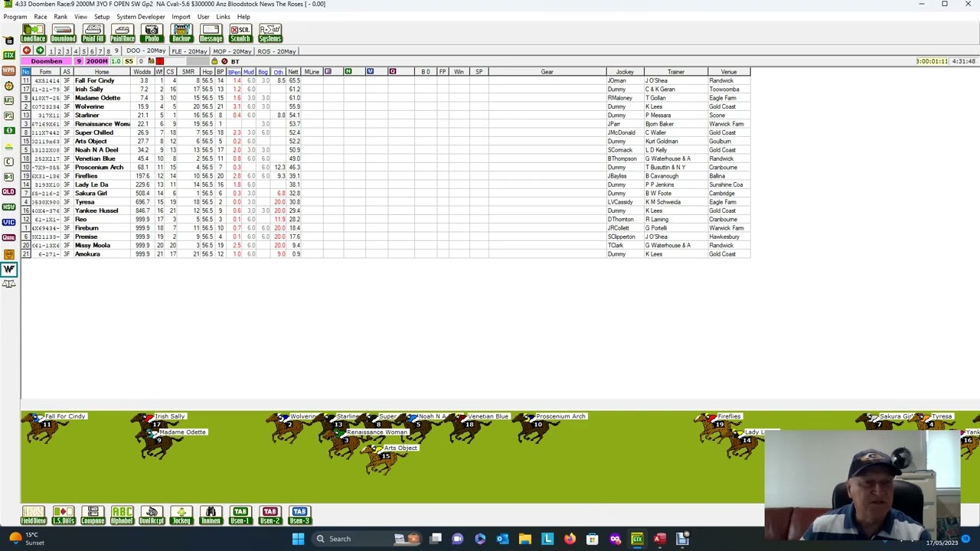Open the Rank menu

(60, 17)
